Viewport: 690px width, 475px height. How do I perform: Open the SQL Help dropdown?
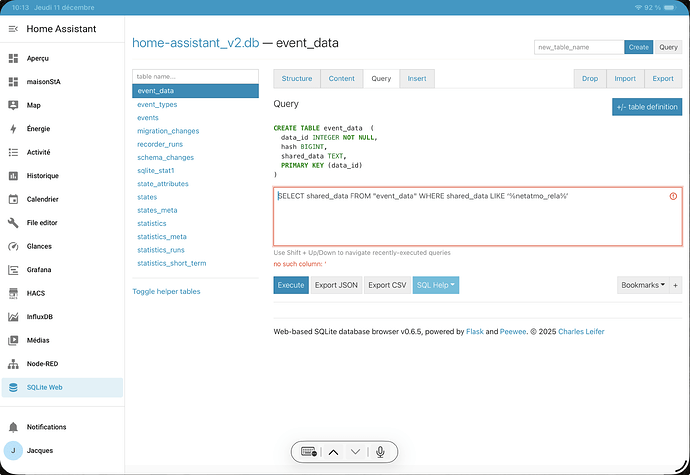tap(436, 285)
